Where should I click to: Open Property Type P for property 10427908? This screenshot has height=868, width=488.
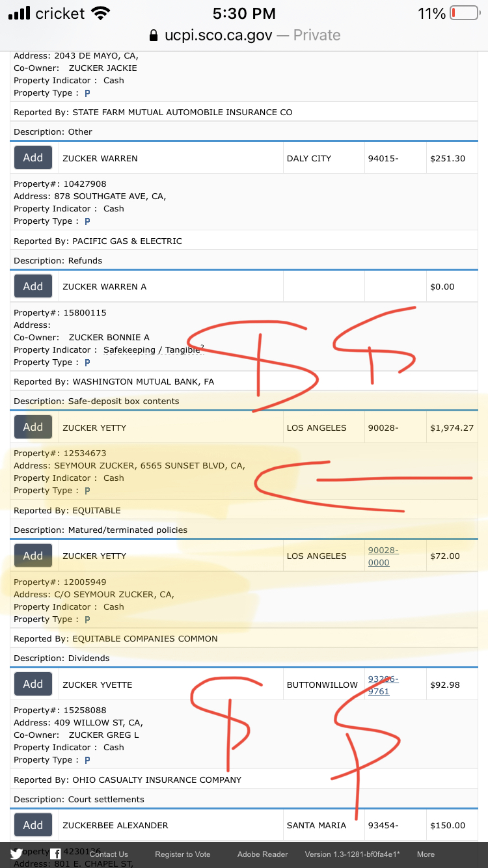[87, 222]
